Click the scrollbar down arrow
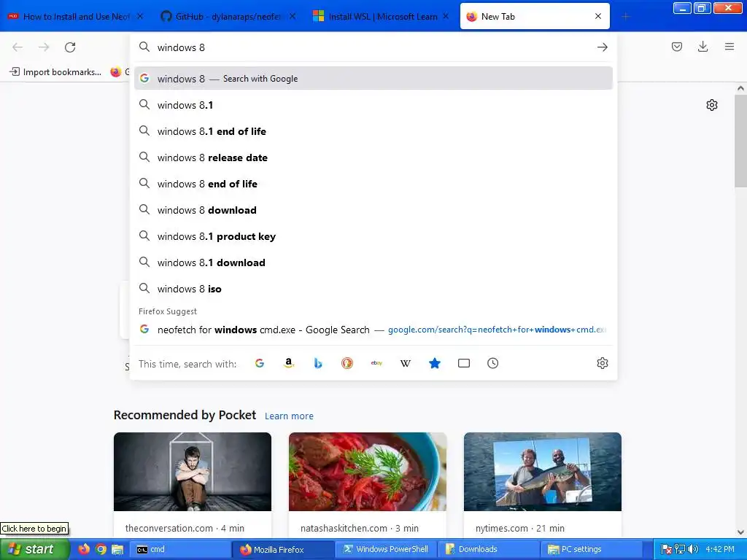This screenshot has width=747, height=560. coord(740,532)
